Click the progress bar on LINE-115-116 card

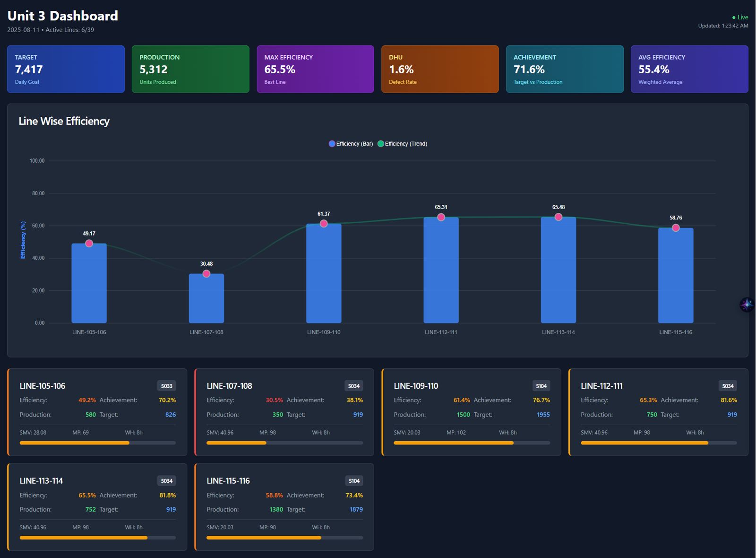(x=284, y=538)
